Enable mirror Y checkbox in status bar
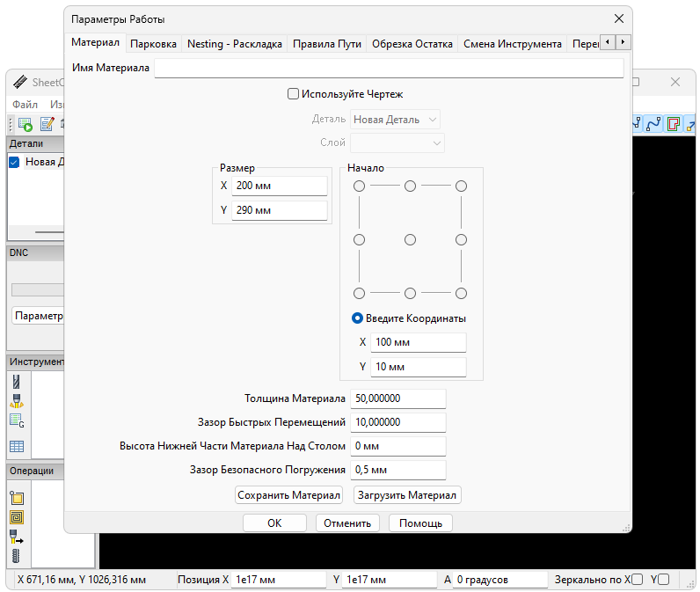700x592 pixels. click(664, 579)
